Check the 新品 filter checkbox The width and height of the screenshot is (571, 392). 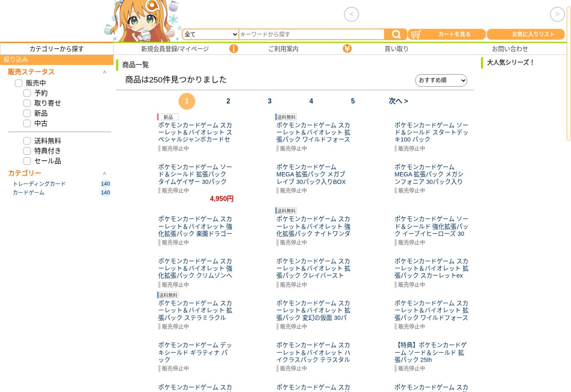27,114
